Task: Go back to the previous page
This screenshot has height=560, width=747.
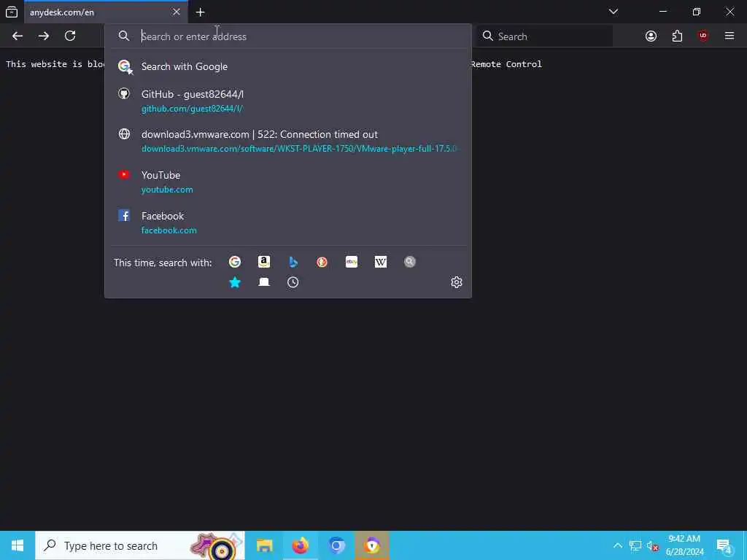Action: click(x=18, y=36)
